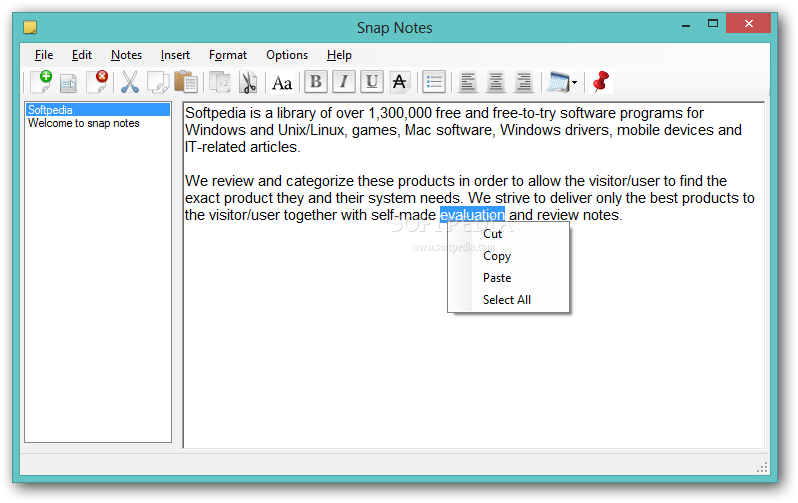Image resolution: width=798 pixels, height=503 pixels.
Task: Toggle strikethrough formatting
Action: point(400,82)
